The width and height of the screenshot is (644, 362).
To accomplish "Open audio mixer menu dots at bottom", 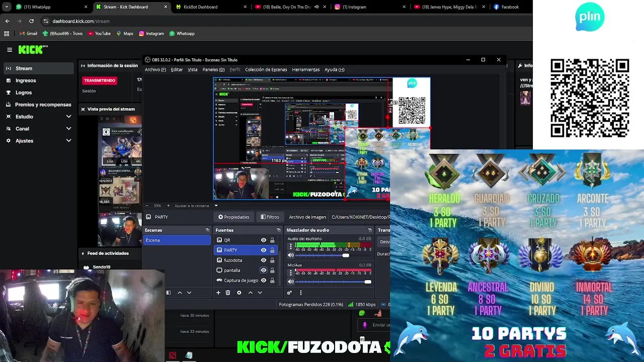I will coord(300,293).
